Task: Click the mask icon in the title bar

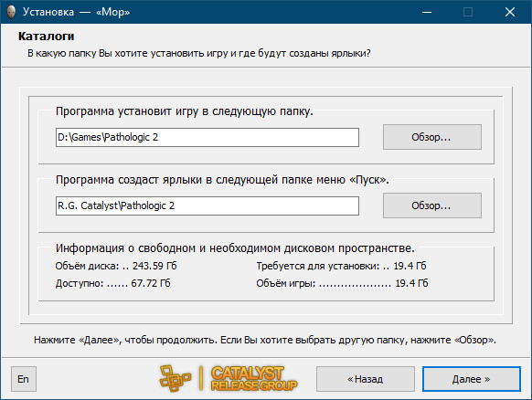Action: 11,12
